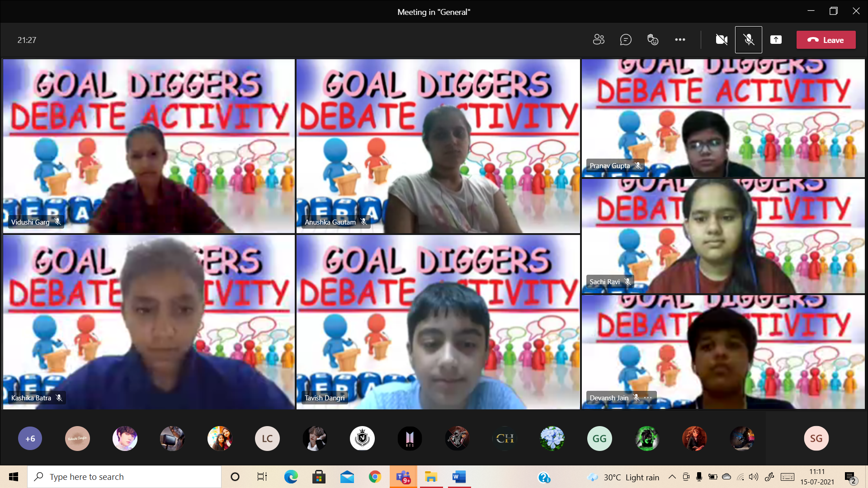Open Microsoft Teams from taskbar

(403, 477)
